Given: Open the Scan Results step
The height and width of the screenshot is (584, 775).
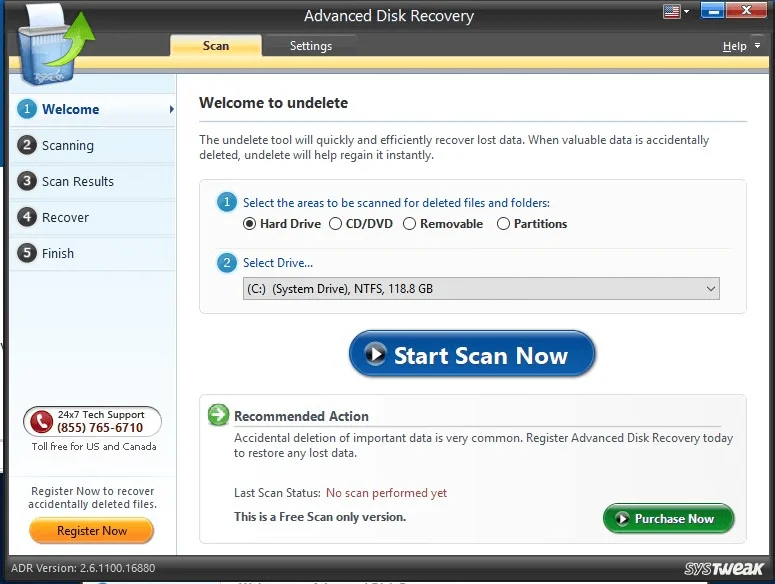Looking at the screenshot, I should tap(93, 181).
